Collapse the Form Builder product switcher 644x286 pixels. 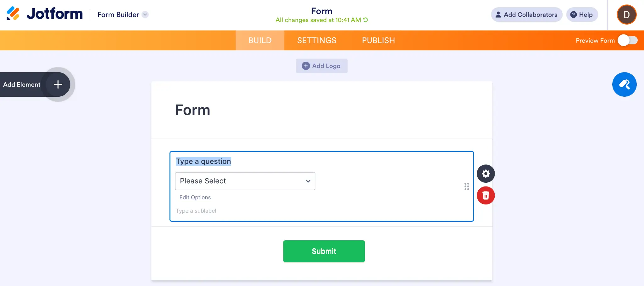pos(145,14)
